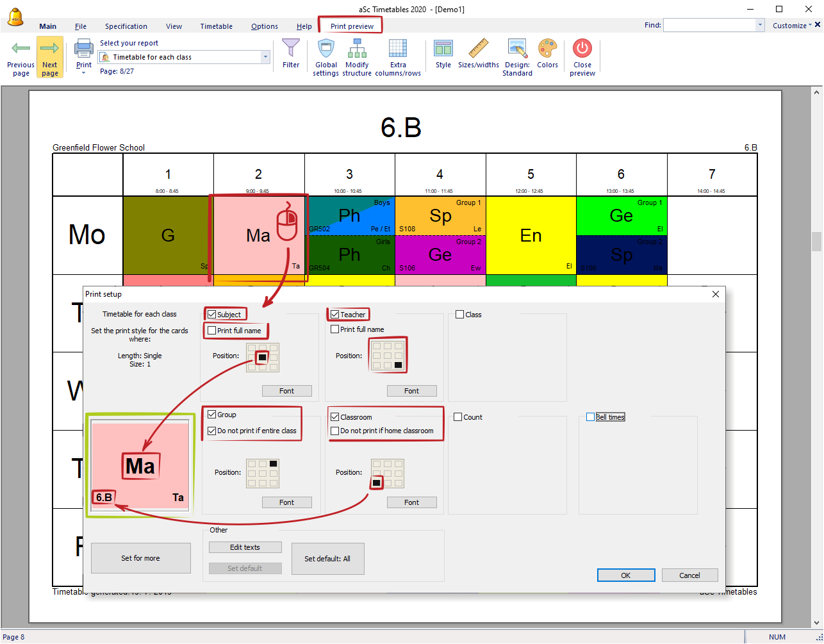Screen dimensions: 824x644
Task: Open the Colors palette icon
Action: click(x=547, y=49)
